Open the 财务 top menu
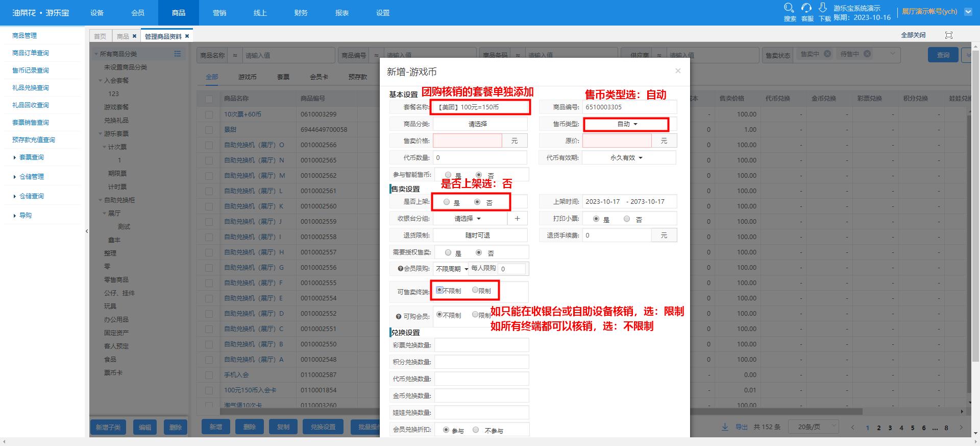Image resolution: width=980 pixels, height=446 pixels. (301, 13)
